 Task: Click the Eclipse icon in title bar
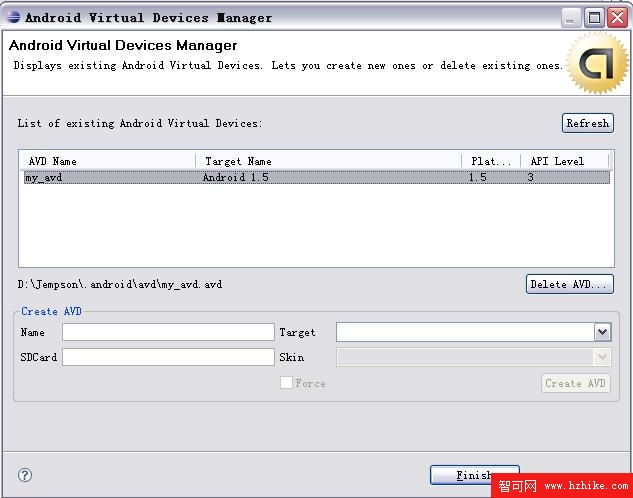[x=13, y=17]
